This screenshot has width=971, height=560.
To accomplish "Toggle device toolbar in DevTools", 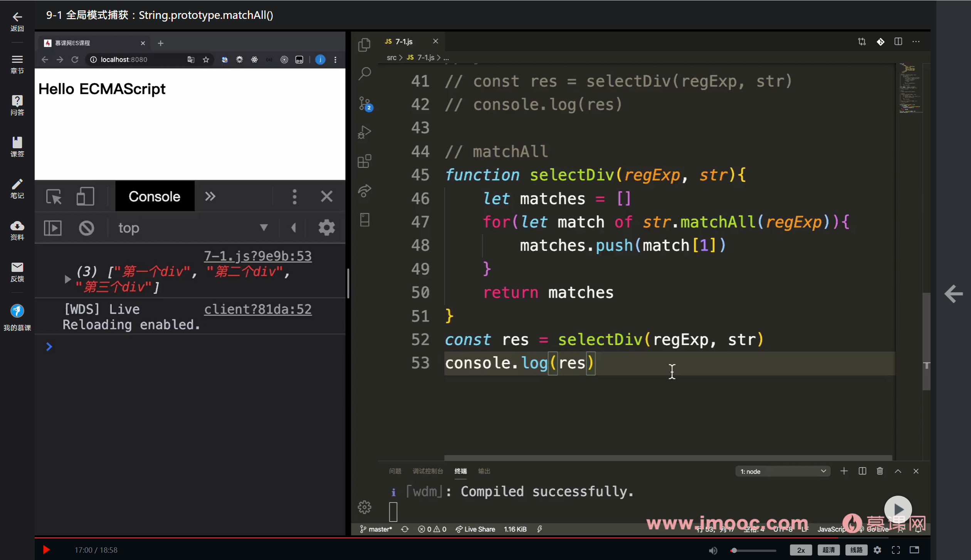I will point(85,197).
